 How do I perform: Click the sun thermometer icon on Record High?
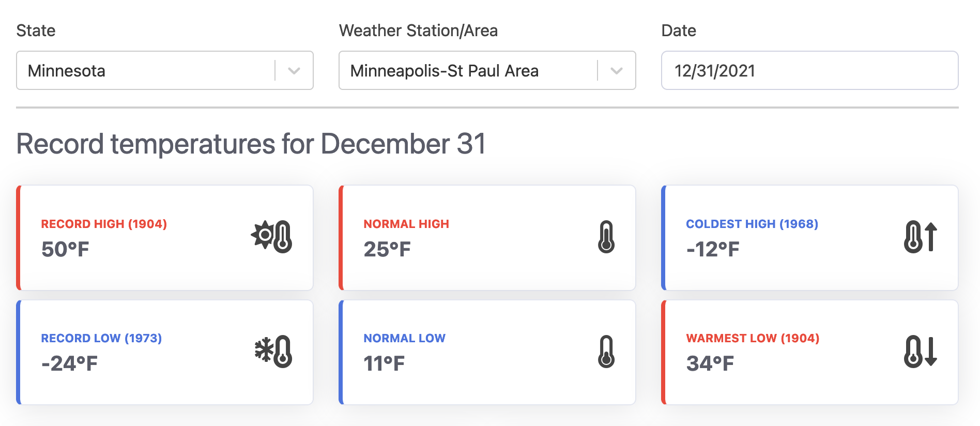pos(272,236)
